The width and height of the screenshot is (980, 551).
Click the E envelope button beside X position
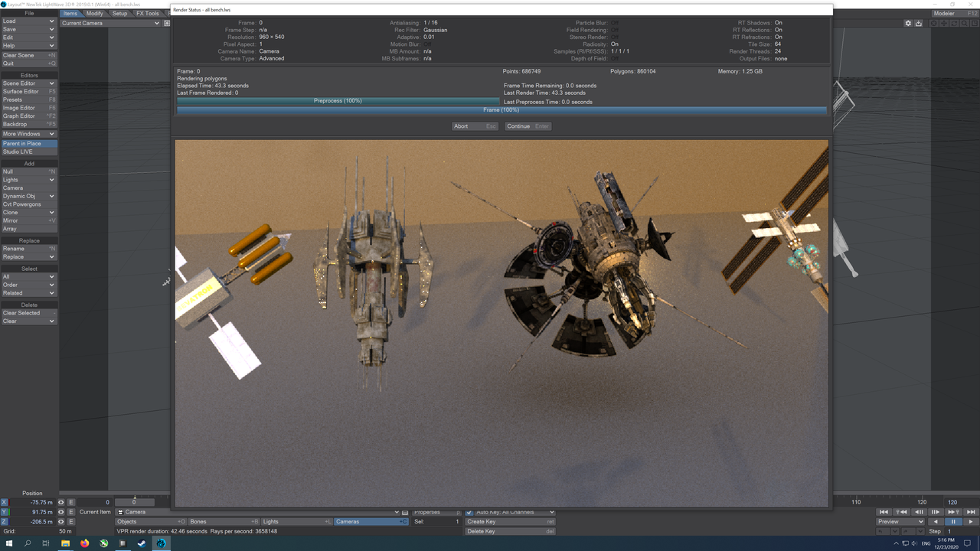pyautogui.click(x=70, y=501)
